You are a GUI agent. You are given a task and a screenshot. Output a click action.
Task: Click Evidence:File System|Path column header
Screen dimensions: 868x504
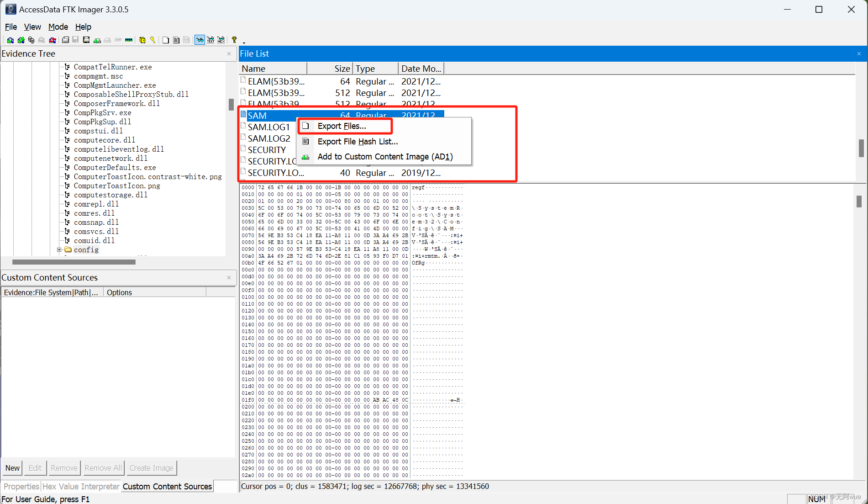pos(52,292)
